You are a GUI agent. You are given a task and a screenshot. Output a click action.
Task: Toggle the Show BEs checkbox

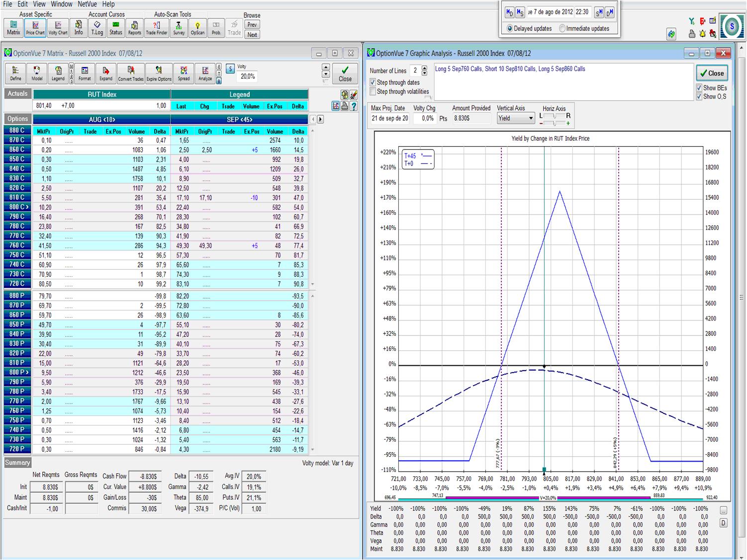(x=699, y=88)
